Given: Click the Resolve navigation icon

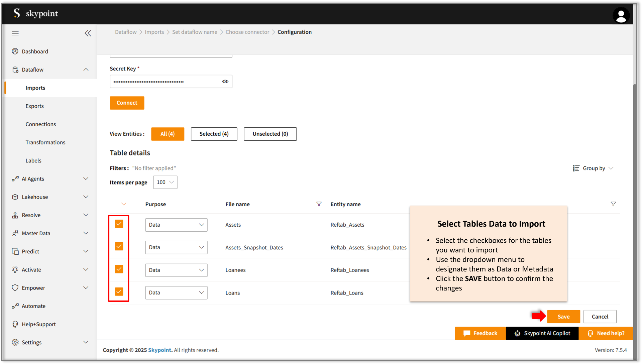Looking at the screenshot, I should 15,215.
